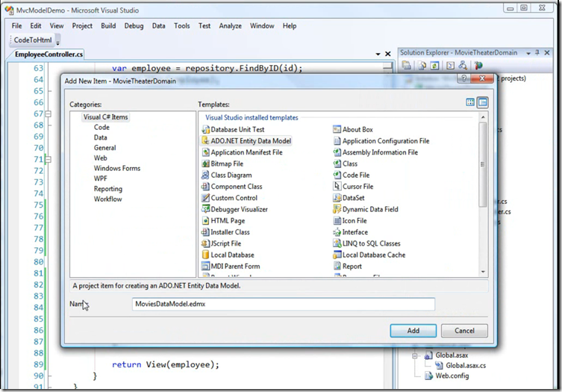Click the Add button

[413, 331]
